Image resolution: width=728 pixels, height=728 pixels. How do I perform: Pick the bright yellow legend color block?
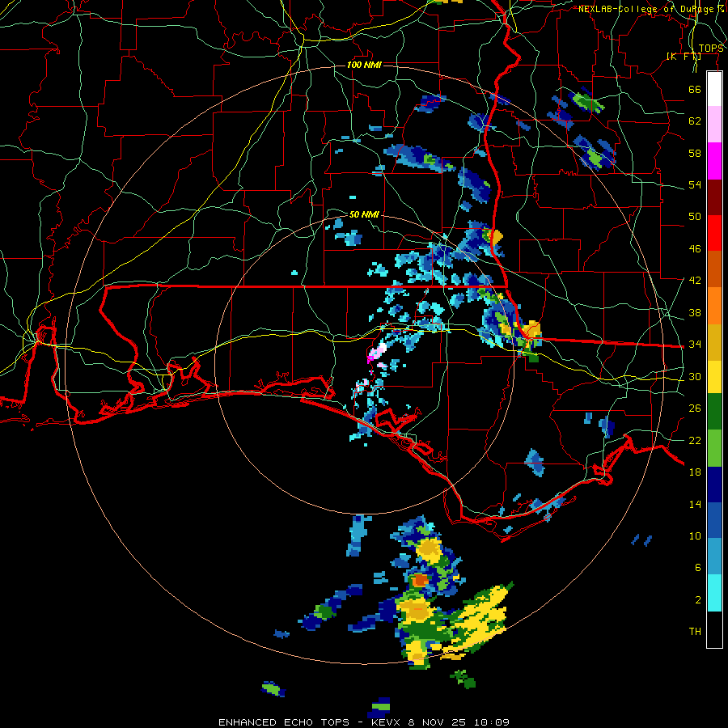[714, 376]
